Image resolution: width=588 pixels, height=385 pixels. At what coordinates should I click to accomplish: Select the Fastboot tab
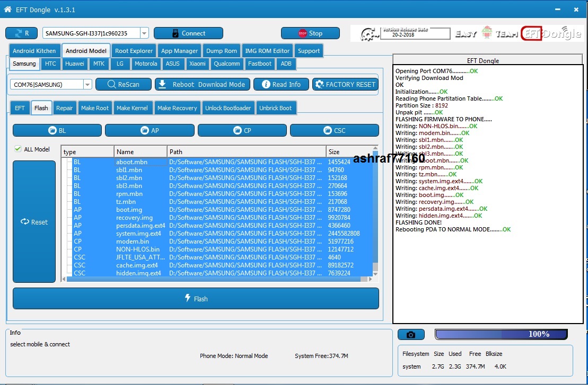[260, 64]
